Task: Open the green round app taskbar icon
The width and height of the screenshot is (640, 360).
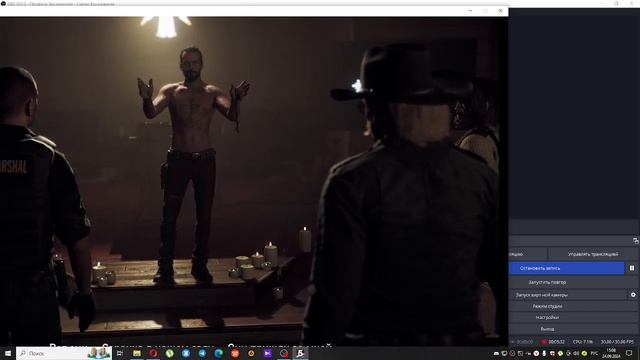Action: click(169, 353)
